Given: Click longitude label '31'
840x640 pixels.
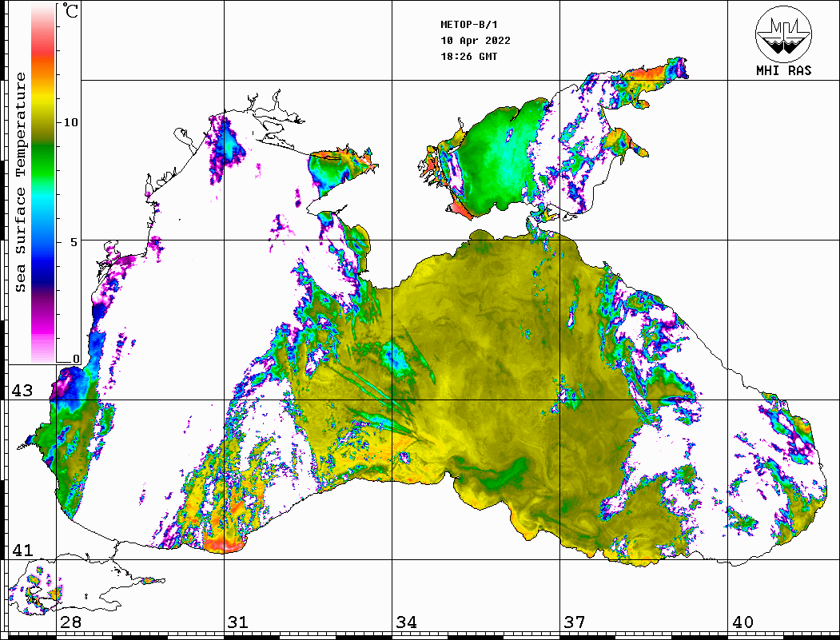Looking at the screenshot, I should pyautogui.click(x=238, y=622).
